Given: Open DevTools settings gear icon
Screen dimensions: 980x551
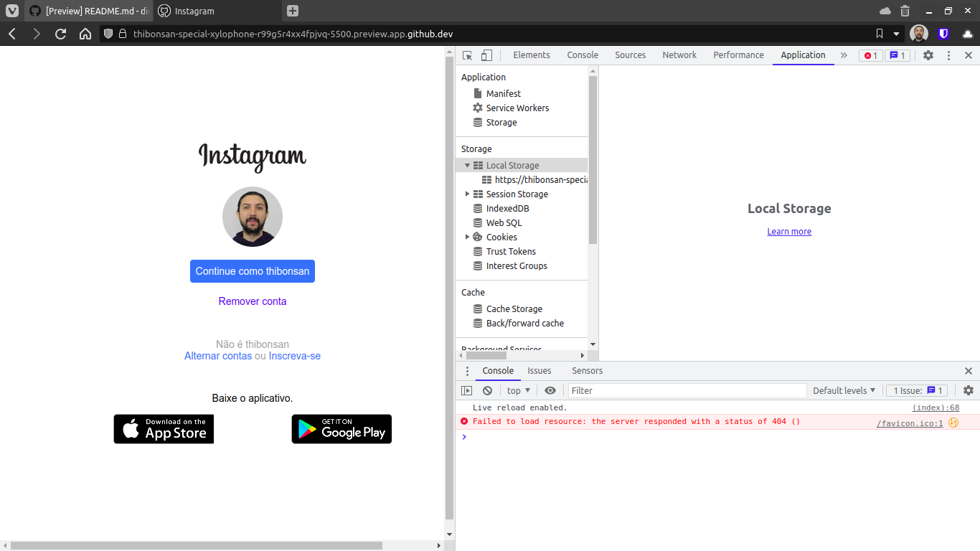Looking at the screenshot, I should (928, 55).
